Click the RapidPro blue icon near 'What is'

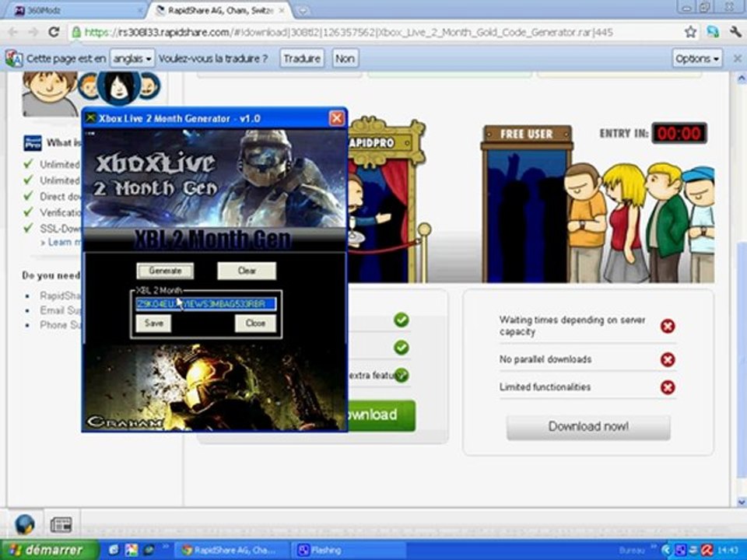[x=33, y=143]
